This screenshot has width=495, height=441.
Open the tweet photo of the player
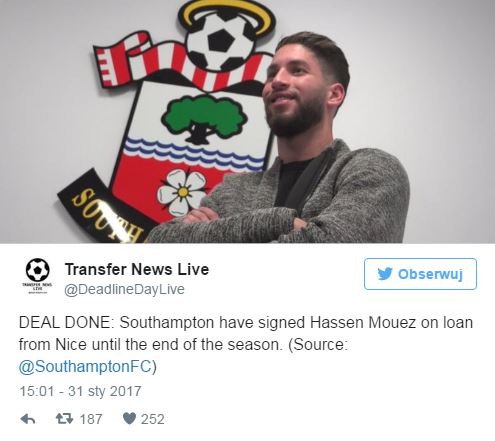coord(247,122)
